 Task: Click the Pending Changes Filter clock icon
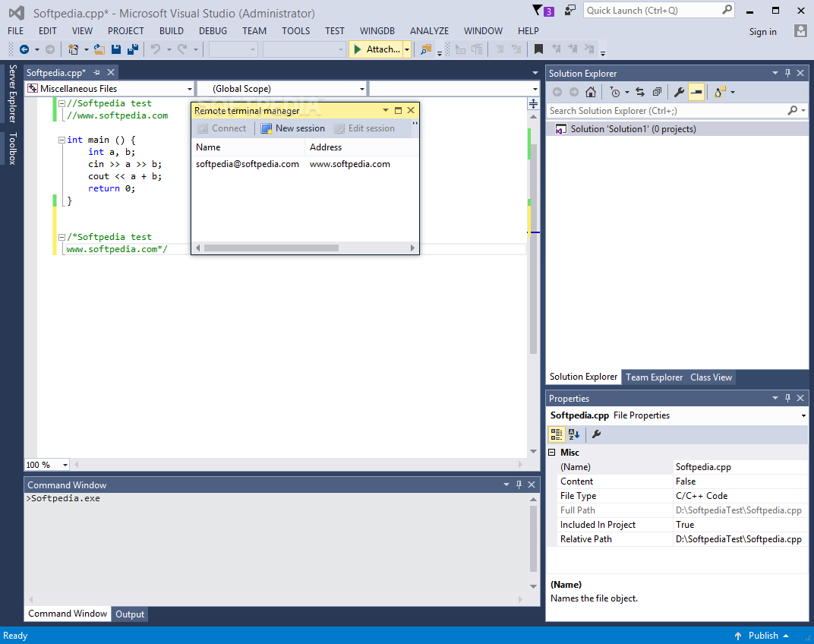point(615,92)
